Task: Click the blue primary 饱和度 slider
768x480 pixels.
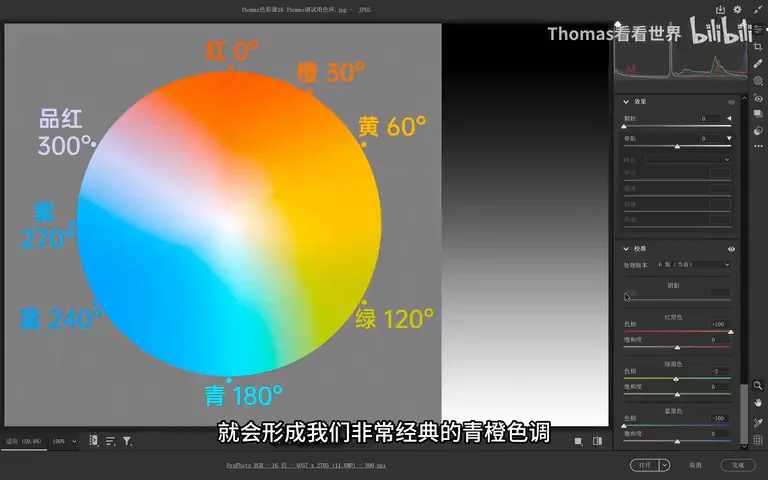Action: click(x=677, y=441)
